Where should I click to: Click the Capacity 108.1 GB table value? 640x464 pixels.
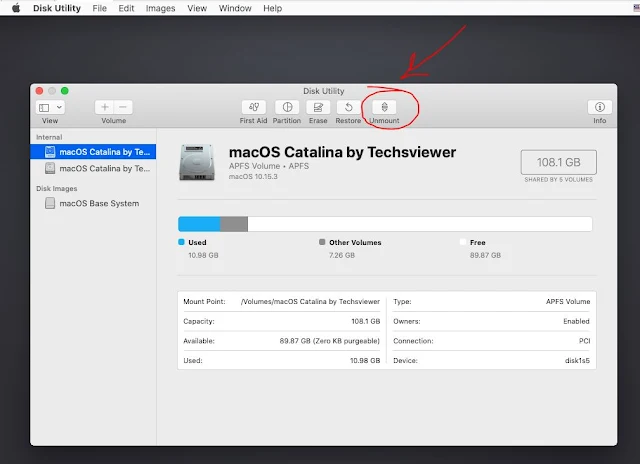tap(366, 321)
